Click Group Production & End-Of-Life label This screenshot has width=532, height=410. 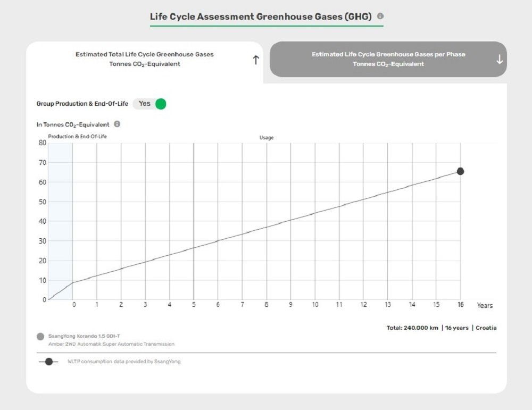82,104
